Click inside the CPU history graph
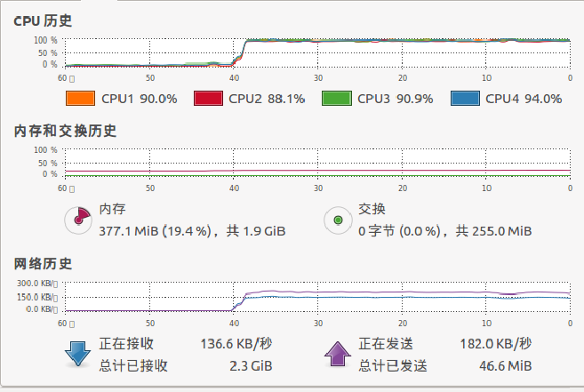Viewport: 584px width, 392px height. tap(316, 52)
